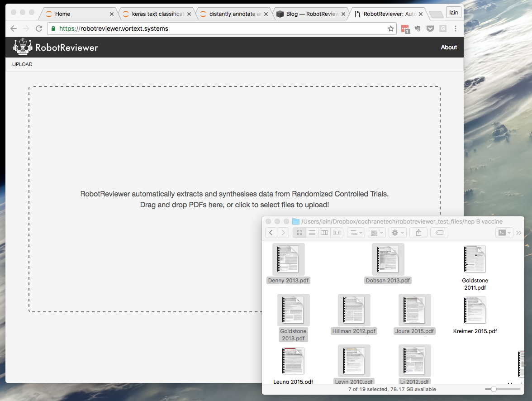
Task: Select the RobotReviewer: Auto tab
Action: [388, 14]
